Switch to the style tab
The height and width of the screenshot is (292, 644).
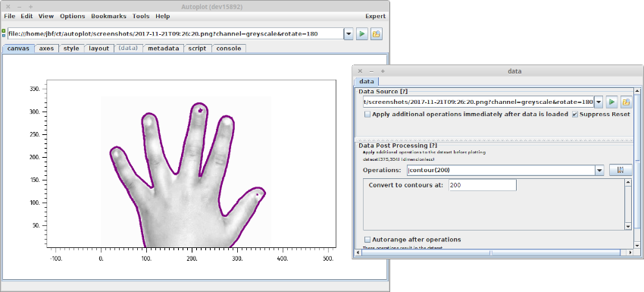tap(71, 49)
